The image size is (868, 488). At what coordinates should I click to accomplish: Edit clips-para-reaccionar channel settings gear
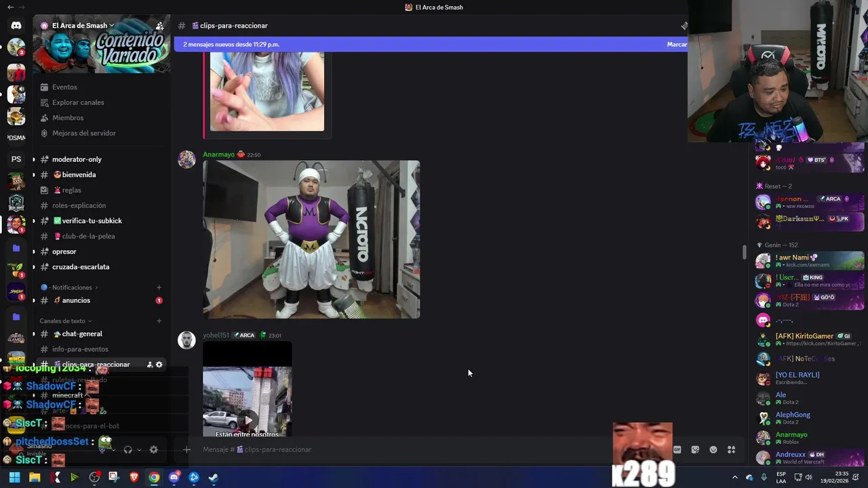[159, 365]
